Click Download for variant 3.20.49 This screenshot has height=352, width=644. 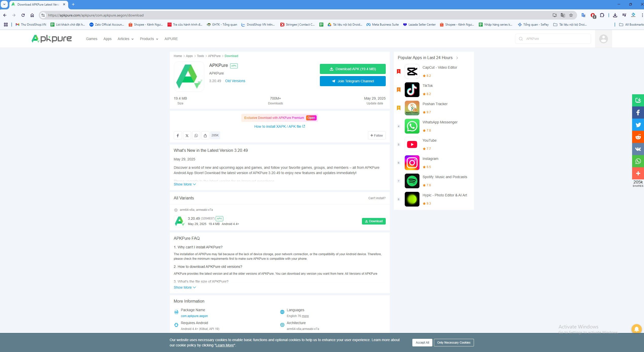tap(374, 221)
